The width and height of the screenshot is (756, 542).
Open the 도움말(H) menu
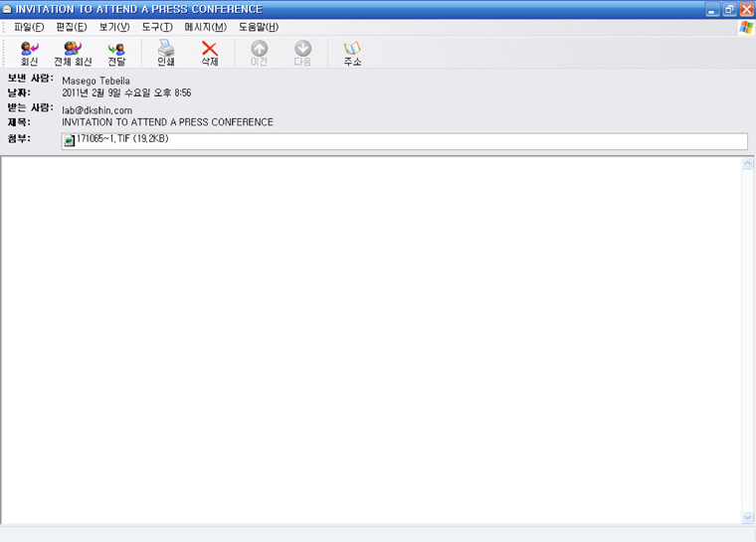259,27
